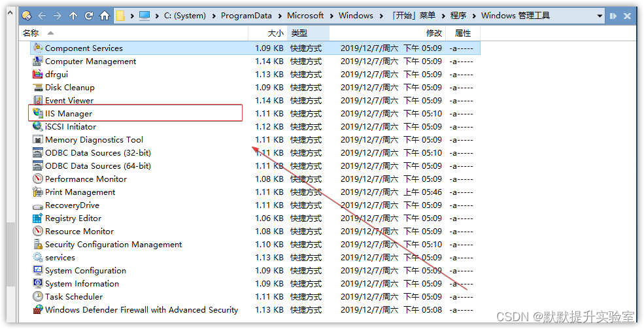This screenshot has height=329, width=644.
Task: Expand chevron after ProgramData breadcrumb
Action: [x=280, y=16]
